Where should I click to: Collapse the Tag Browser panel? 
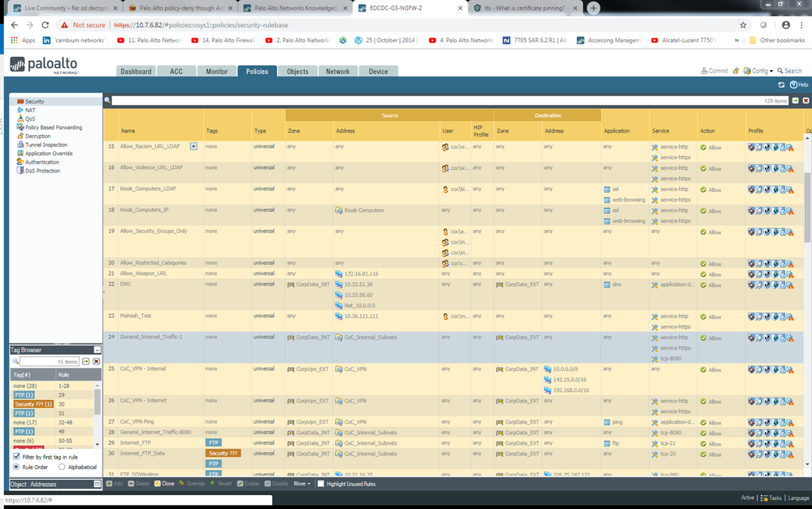[97, 350]
